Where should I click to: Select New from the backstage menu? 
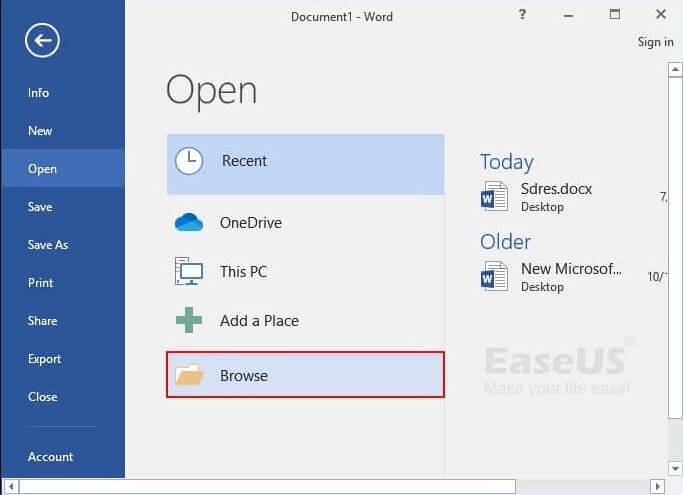tap(40, 131)
